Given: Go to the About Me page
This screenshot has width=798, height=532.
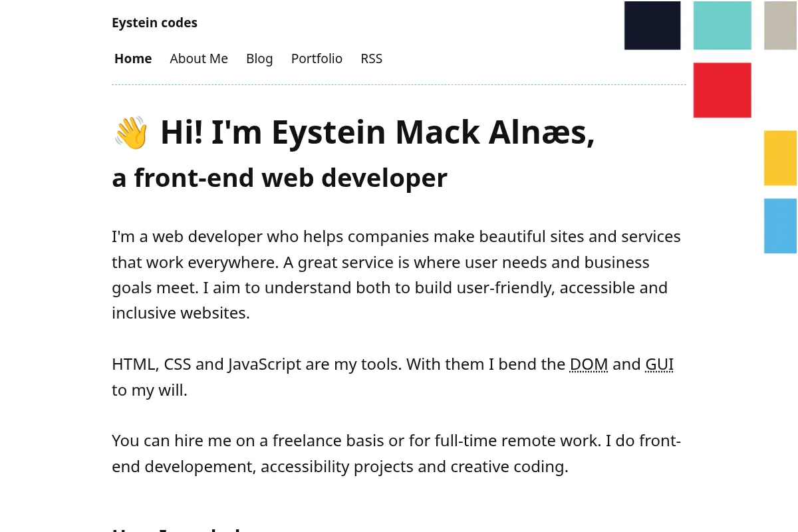Looking at the screenshot, I should (199, 59).
